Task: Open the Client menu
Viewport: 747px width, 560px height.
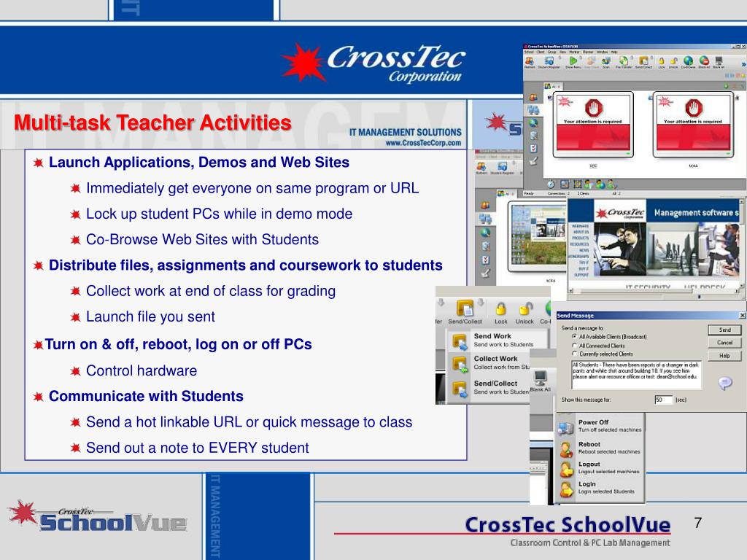Action: tap(541, 52)
